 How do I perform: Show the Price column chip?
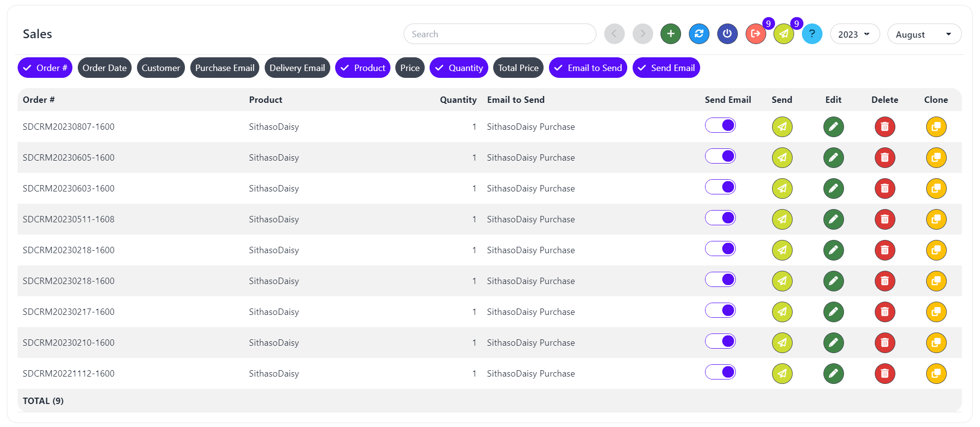point(410,68)
